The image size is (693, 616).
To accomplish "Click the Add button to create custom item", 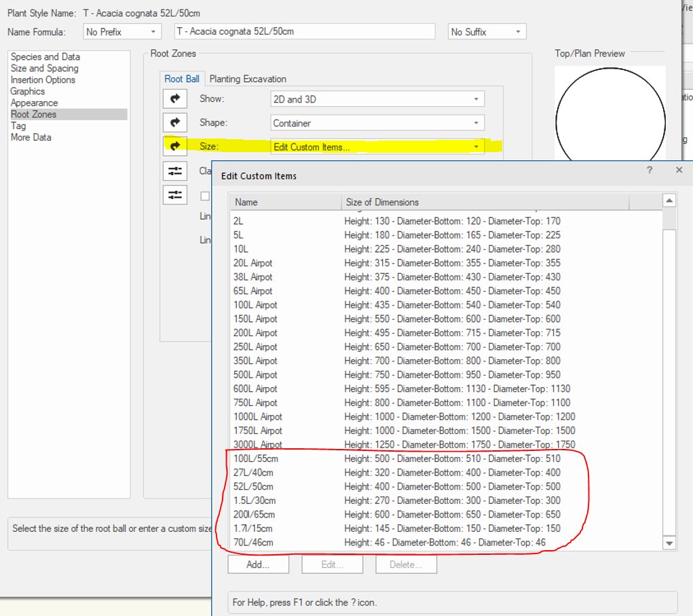I will (258, 564).
